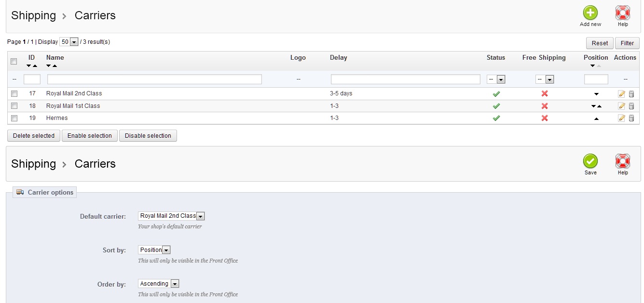This screenshot has height=303, width=644.
Task: Open the Status filter dropdown
Action: pyautogui.click(x=496, y=79)
